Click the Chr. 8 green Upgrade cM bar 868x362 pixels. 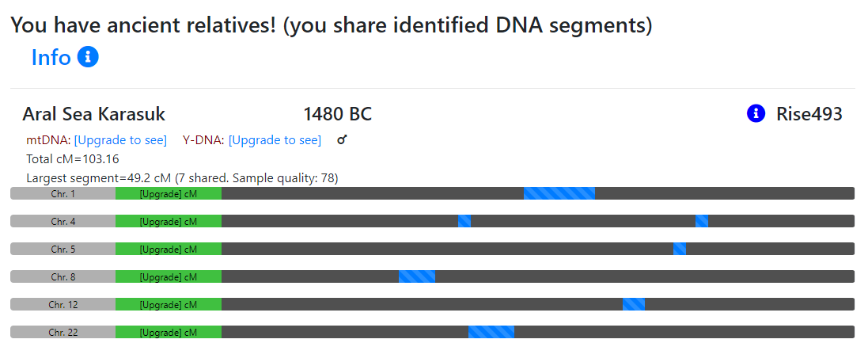point(168,276)
